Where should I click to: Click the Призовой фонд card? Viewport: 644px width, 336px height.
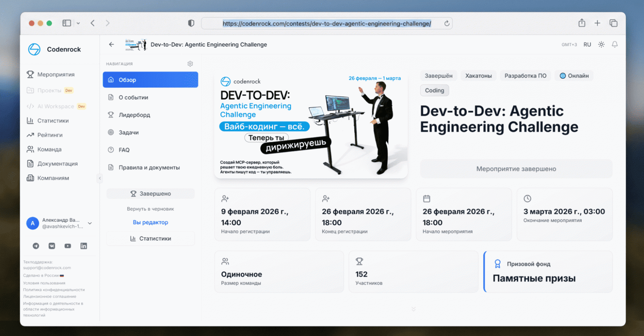[x=548, y=272]
